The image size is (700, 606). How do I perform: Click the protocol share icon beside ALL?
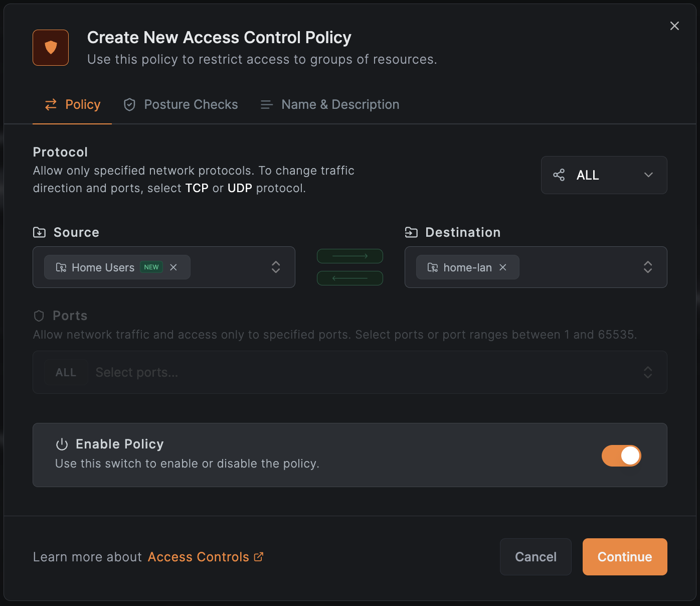click(559, 175)
